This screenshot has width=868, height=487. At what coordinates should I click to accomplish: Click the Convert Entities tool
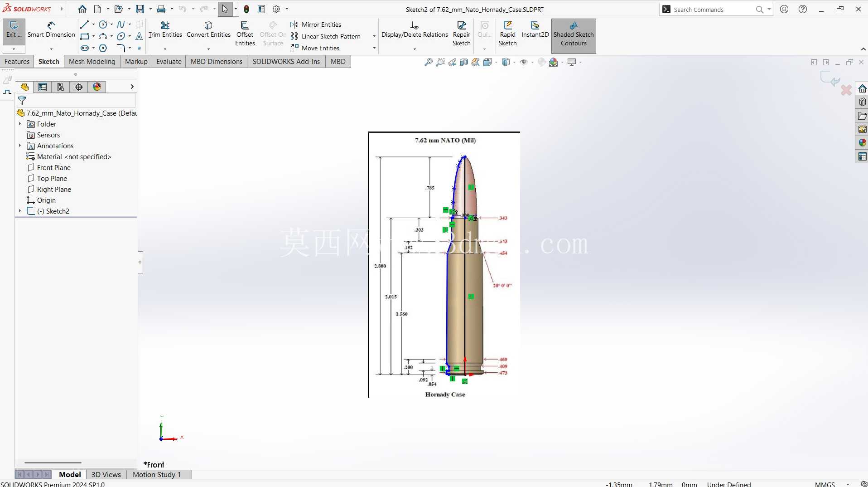pos(208,30)
